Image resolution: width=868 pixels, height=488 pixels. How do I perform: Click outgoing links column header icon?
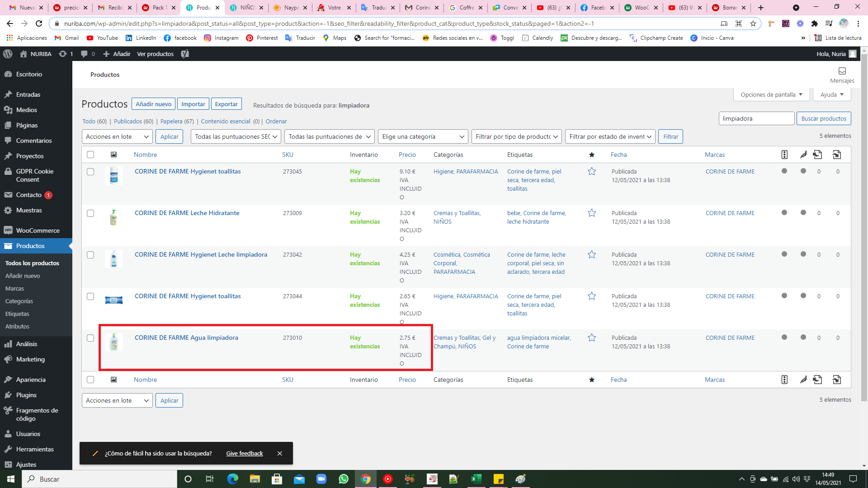[817, 155]
